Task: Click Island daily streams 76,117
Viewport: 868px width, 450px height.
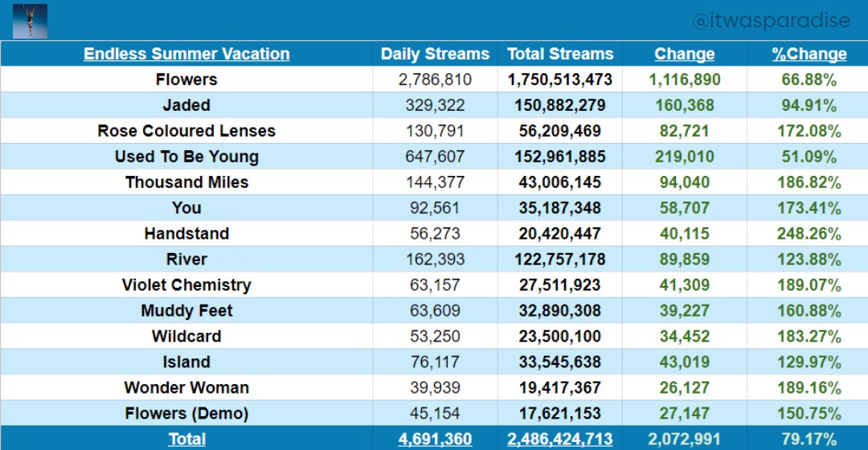Action: coord(435,362)
